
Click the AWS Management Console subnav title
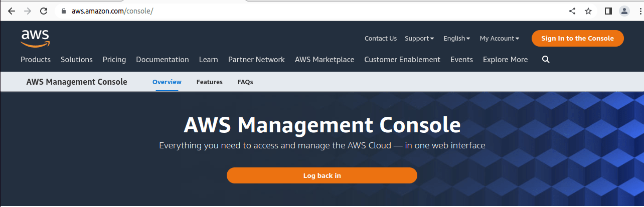click(x=77, y=82)
